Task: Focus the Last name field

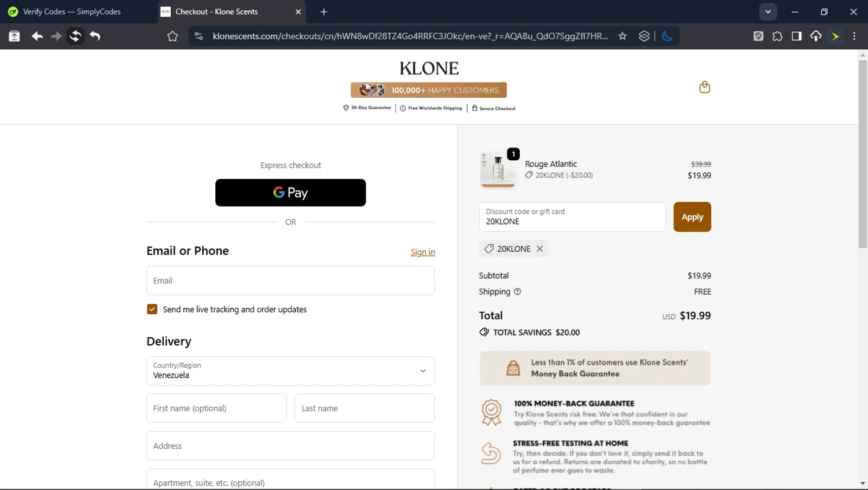Action: (365, 408)
